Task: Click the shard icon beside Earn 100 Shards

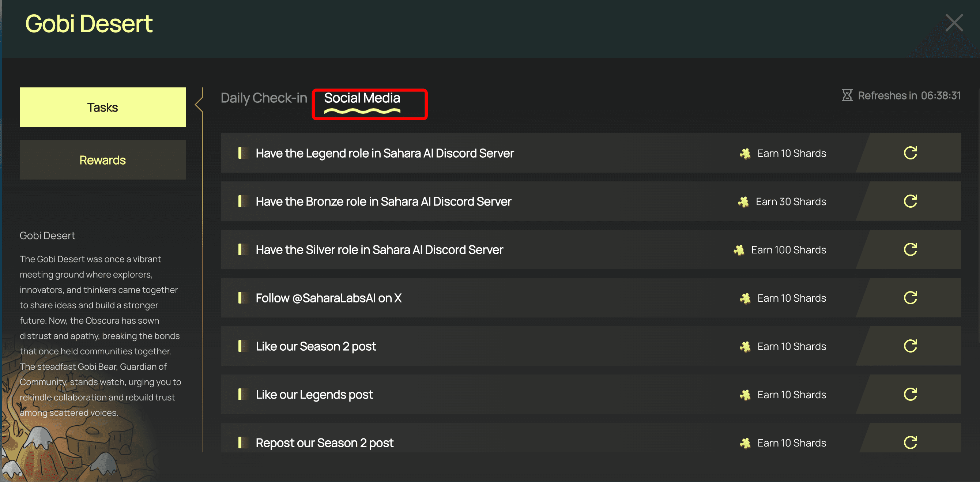Action: (x=739, y=250)
